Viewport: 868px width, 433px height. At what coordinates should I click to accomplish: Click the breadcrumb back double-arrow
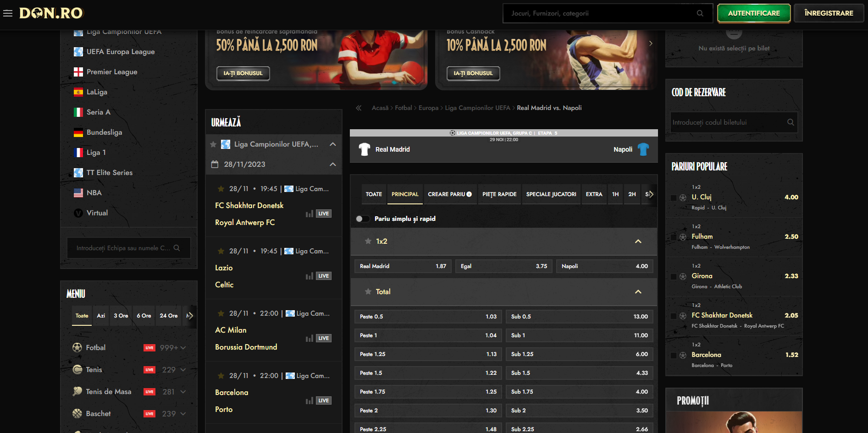pos(359,108)
